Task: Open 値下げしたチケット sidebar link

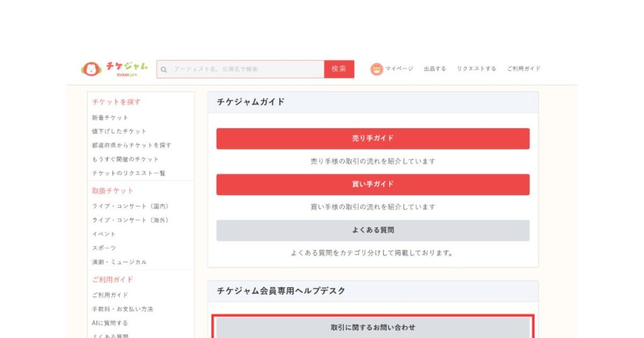Action: point(119,131)
